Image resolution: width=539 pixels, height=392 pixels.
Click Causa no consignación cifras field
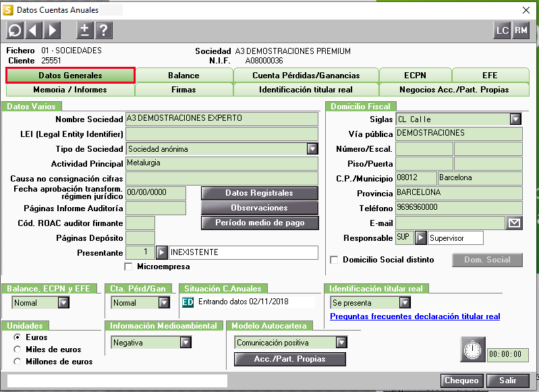coord(222,179)
